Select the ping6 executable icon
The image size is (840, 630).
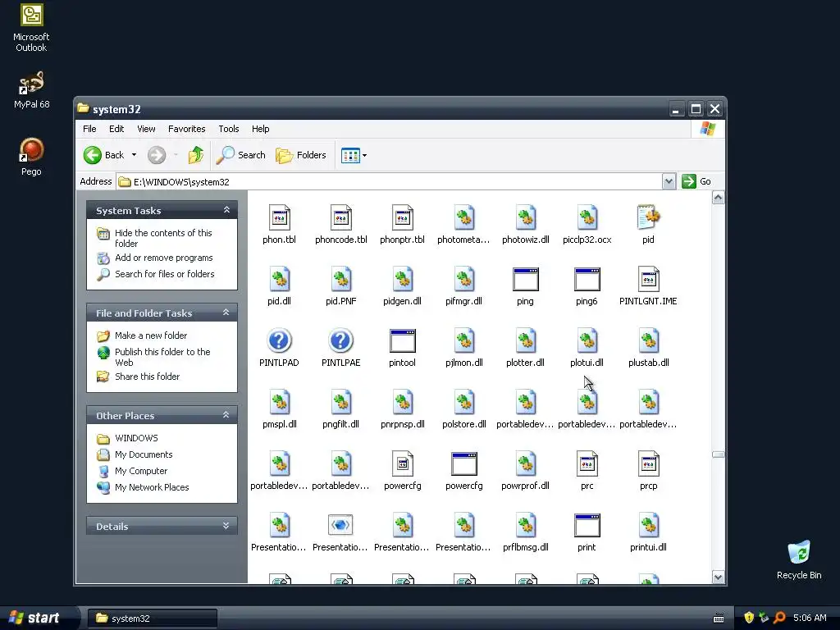coord(587,279)
